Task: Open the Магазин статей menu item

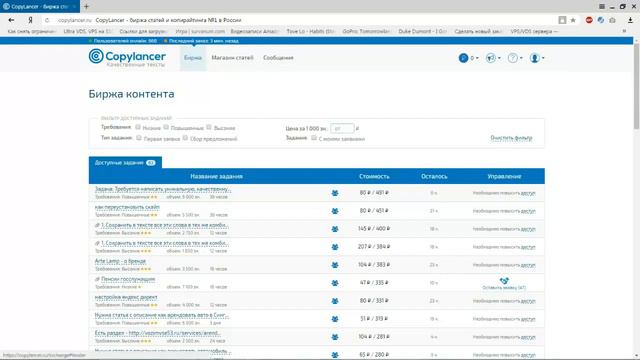Action: point(232,58)
